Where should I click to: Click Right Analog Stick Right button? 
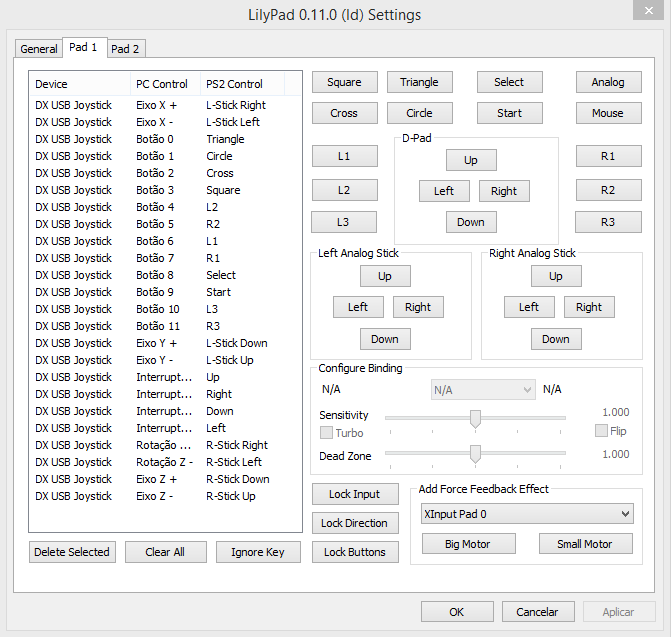[x=589, y=307]
